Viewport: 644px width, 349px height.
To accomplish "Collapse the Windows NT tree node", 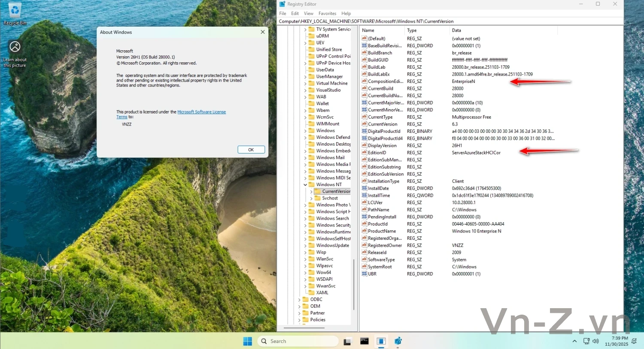I will point(305,185).
